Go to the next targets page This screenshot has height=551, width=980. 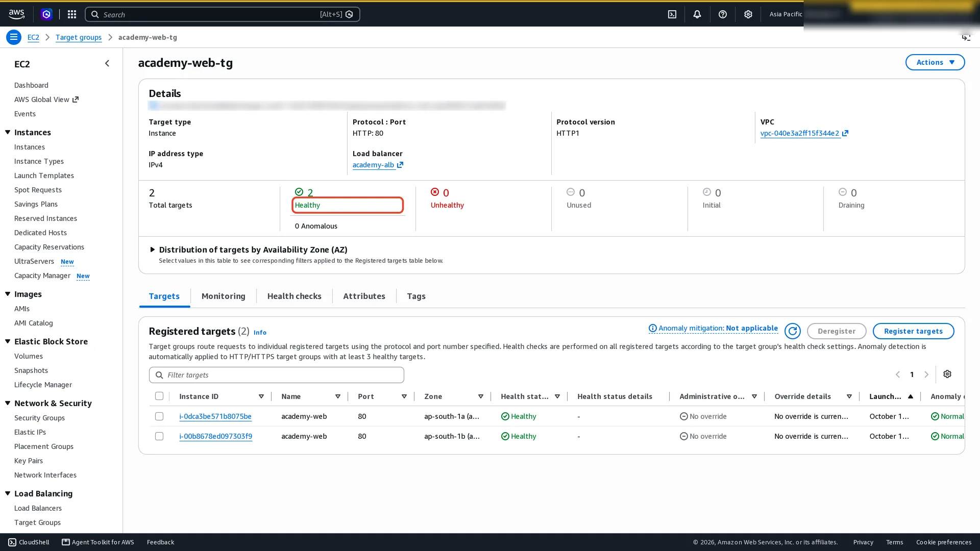tap(926, 374)
